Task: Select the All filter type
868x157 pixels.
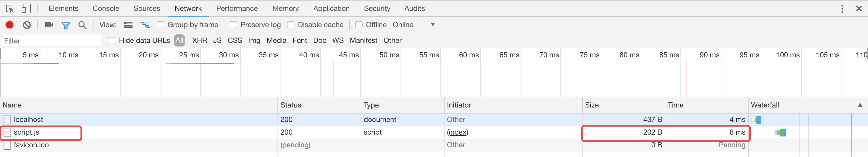Action: pos(179,40)
